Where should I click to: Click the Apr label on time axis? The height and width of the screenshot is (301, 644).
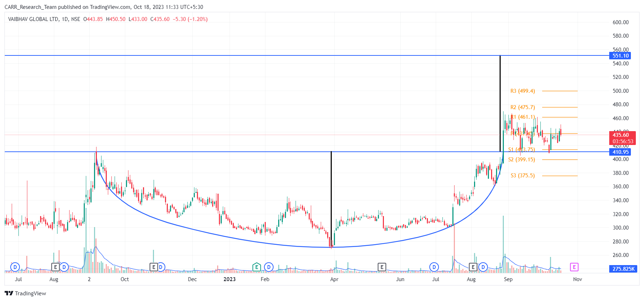(x=334, y=279)
